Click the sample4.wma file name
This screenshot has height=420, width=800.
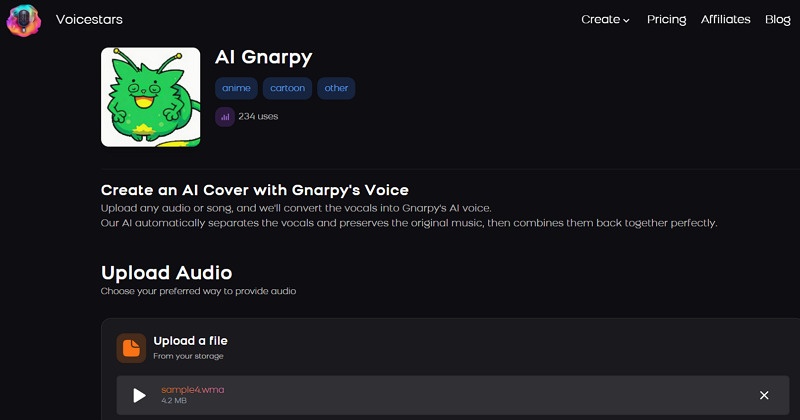193,389
